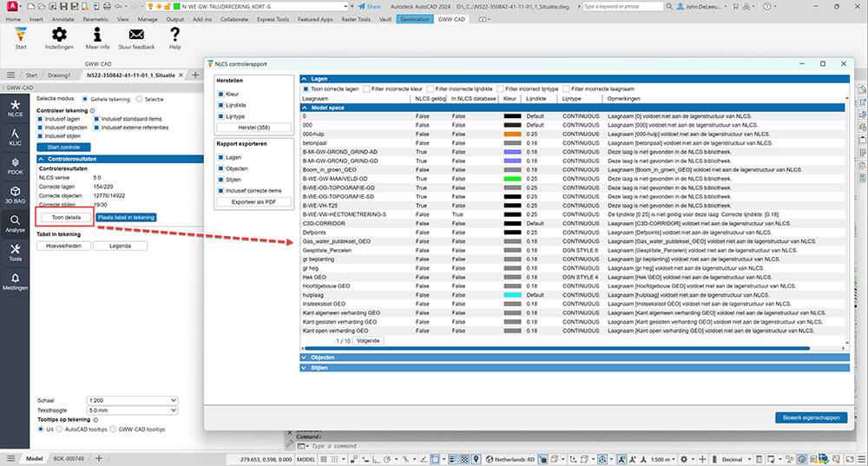This screenshot has width=868, height=466.
Task: Uncheck Toon correcte lagen checkbox
Action: click(x=306, y=89)
